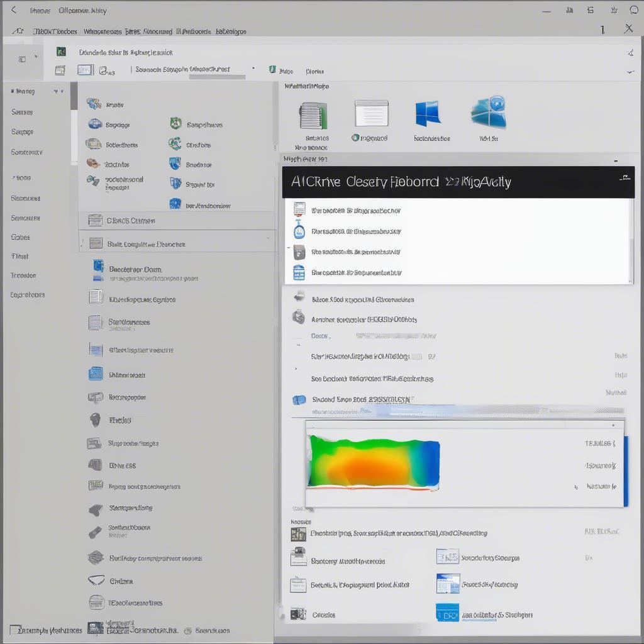The width and height of the screenshot is (644, 644).
Task: Click the first text entry in the white popup list
Action: pos(356,211)
